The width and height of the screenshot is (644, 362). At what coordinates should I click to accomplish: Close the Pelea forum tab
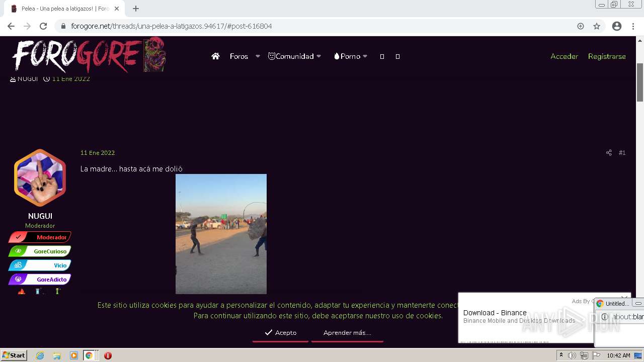(117, 9)
